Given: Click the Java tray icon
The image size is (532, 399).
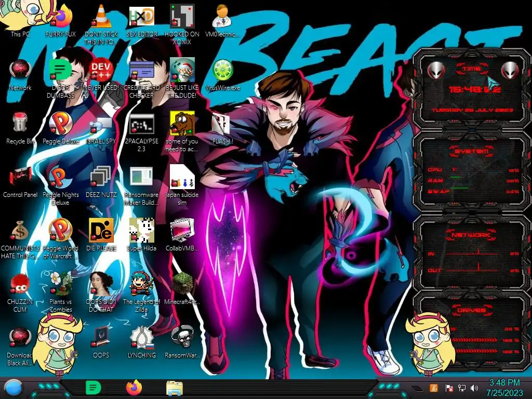Looking at the screenshot, I should tap(433, 388).
